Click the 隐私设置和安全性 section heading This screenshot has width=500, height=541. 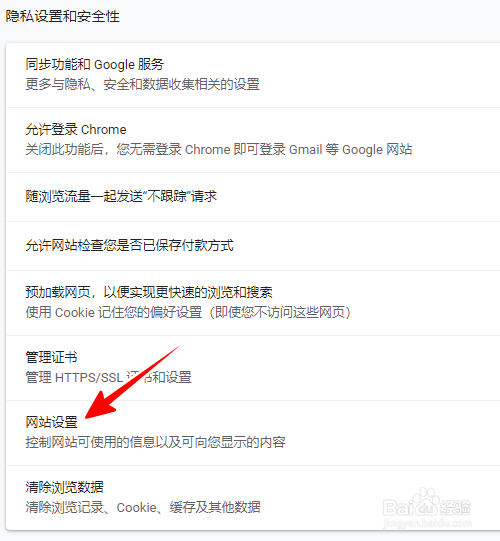(x=62, y=17)
